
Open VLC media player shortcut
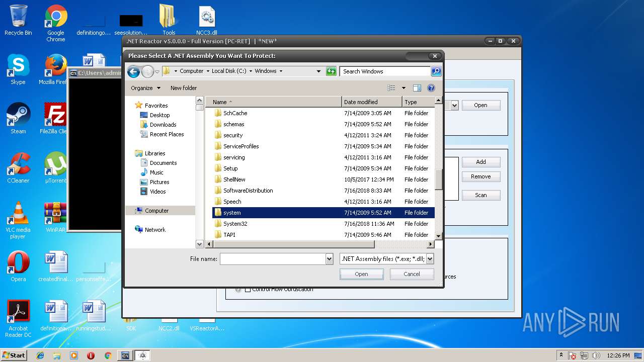tap(18, 220)
